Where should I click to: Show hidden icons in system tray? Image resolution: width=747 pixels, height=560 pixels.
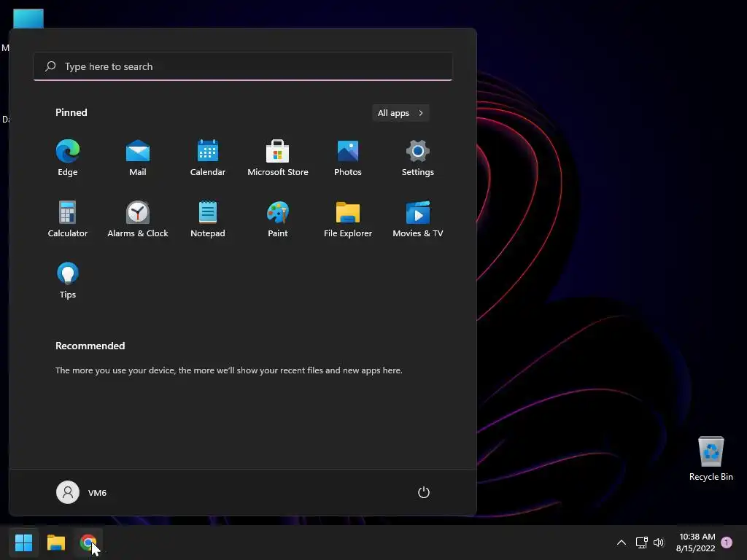tap(622, 542)
